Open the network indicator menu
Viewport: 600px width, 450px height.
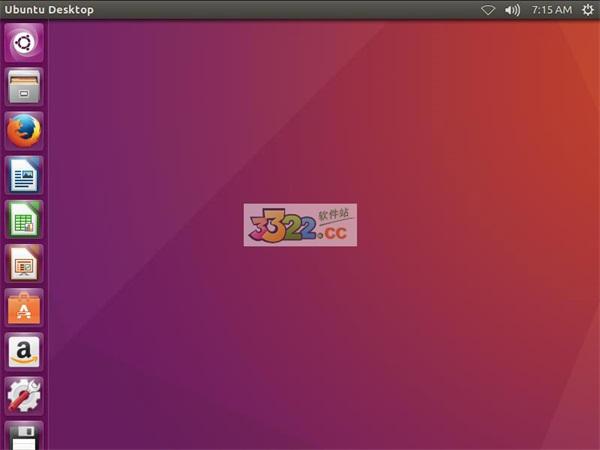coord(488,10)
